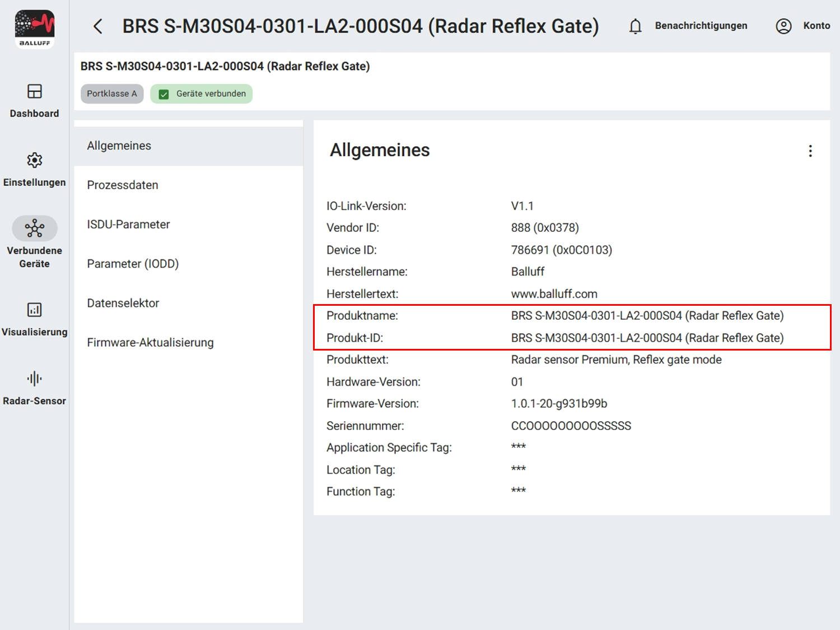Open the Parameter (IODD) section
Screen dimensions: 840x630
[133, 263]
